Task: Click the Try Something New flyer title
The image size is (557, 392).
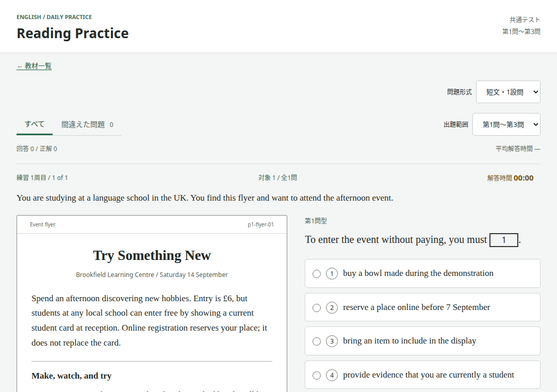Action: [152, 255]
